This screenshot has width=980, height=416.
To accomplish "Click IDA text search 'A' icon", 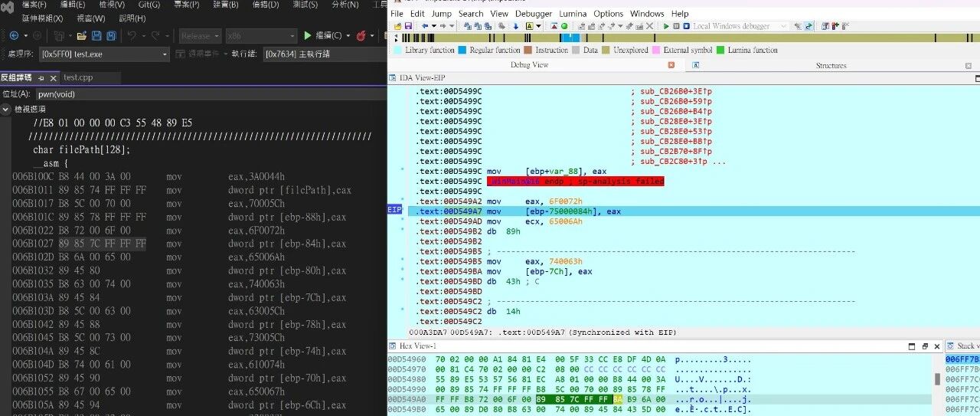I will [x=529, y=26].
